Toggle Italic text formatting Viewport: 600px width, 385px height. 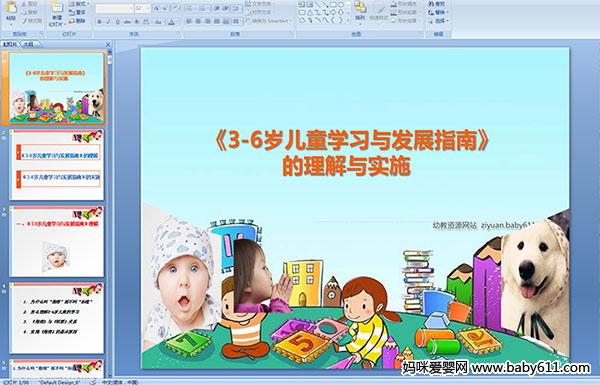pyautogui.click(x=108, y=22)
